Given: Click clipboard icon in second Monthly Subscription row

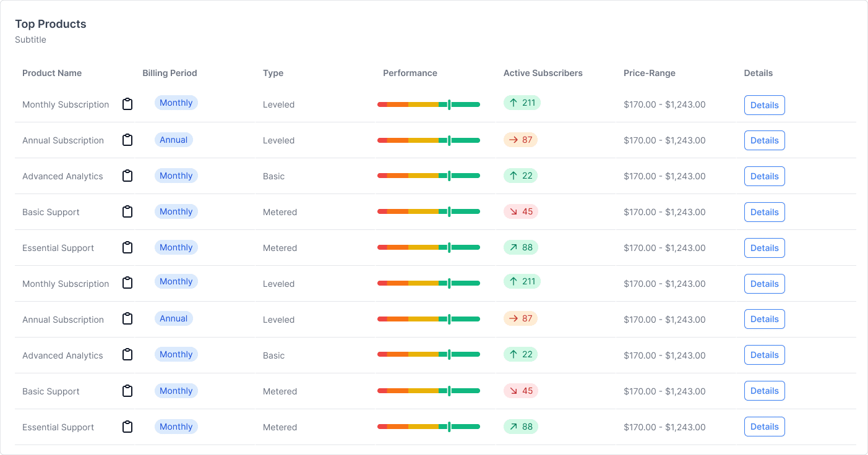Looking at the screenshot, I should tap(127, 283).
